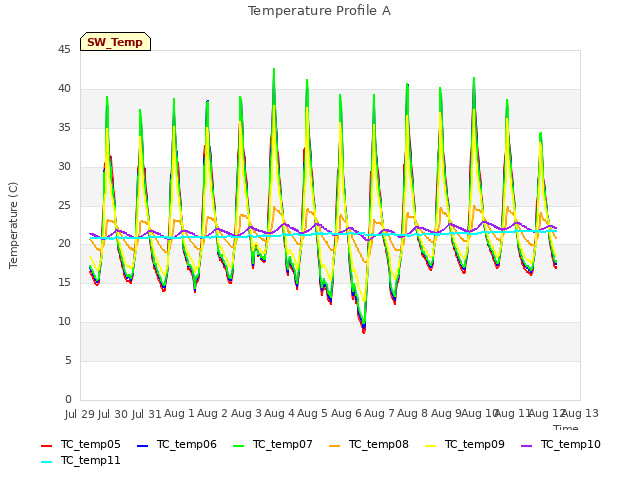640x480 pixels.
Task: Click the Aug 7 x-axis date label
Action: click(379, 414)
